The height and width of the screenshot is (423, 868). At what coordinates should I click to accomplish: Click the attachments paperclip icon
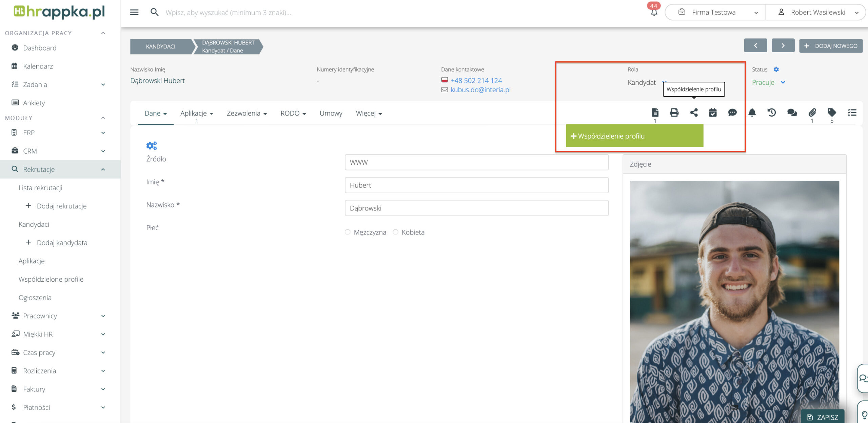point(812,113)
